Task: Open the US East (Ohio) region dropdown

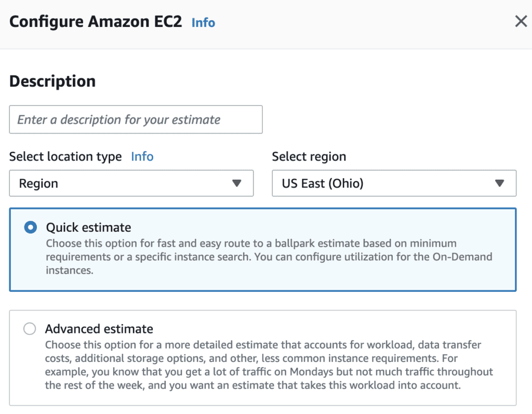Action: click(394, 183)
